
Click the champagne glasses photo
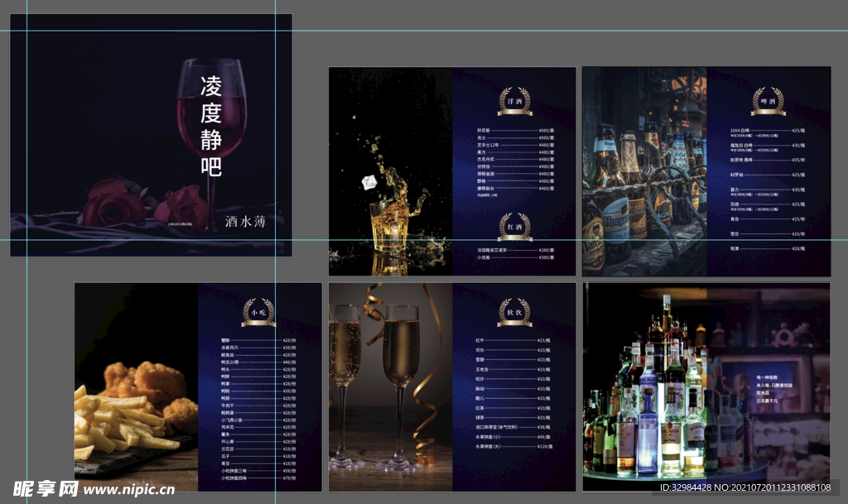coord(390,387)
